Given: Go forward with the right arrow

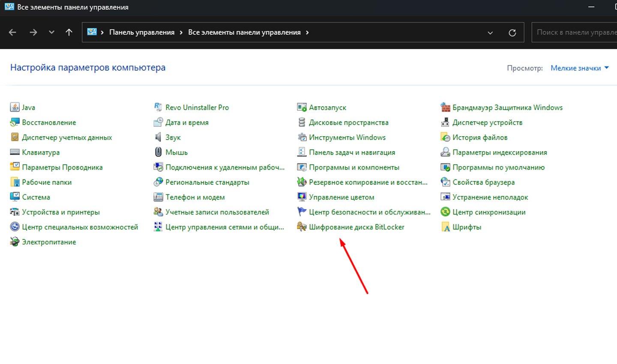Looking at the screenshot, I should tap(33, 33).
